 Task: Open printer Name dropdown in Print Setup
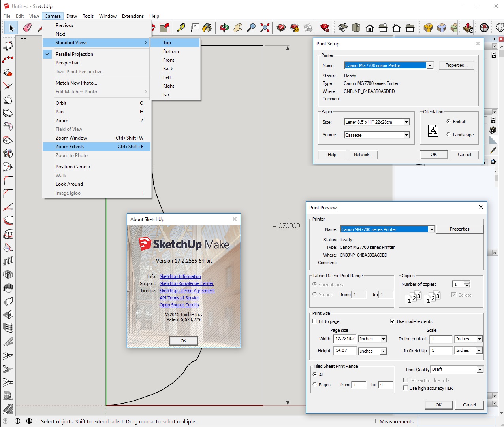pos(430,66)
